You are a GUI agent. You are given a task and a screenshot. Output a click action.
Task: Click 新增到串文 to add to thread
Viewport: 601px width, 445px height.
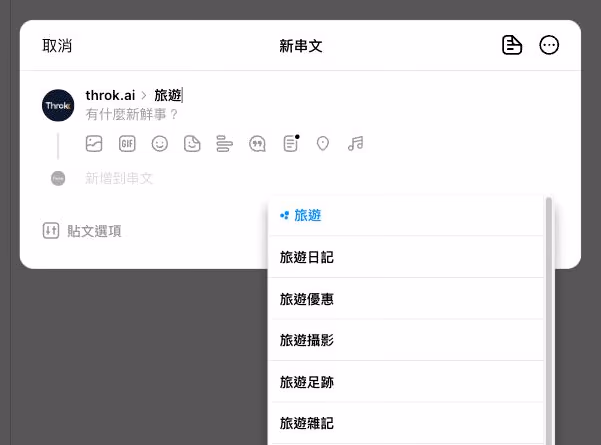[x=119, y=178]
